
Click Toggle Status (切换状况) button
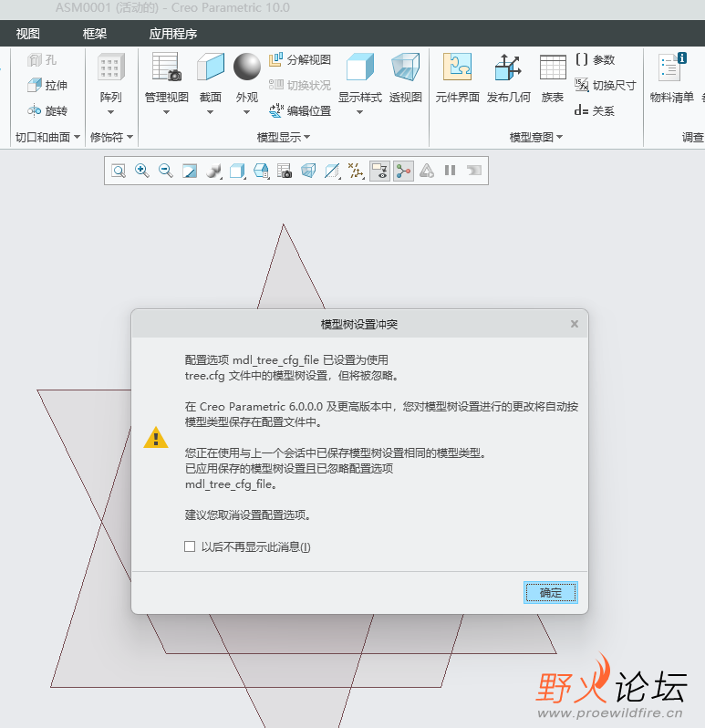pos(300,85)
